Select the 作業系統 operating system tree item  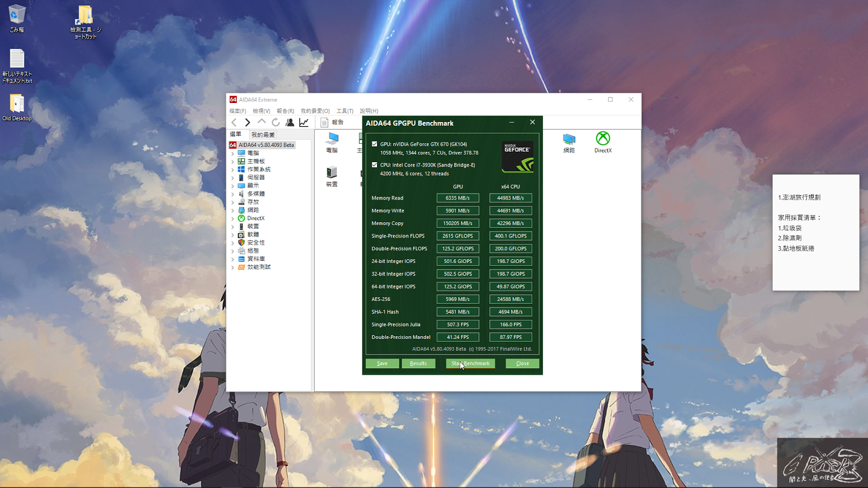(259, 169)
